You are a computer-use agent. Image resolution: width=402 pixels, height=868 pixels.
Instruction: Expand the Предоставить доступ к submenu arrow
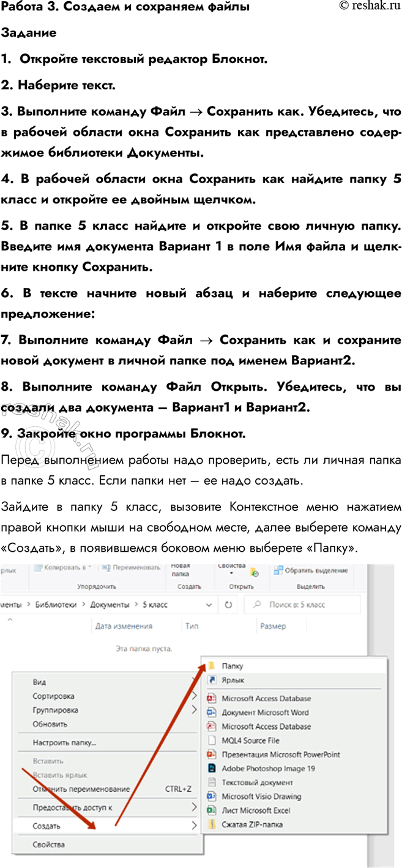point(195,807)
